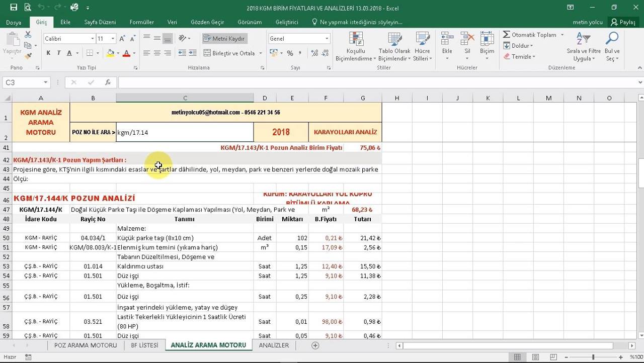Toggle bold formatting K button
The image size is (644, 363).
(48, 53)
